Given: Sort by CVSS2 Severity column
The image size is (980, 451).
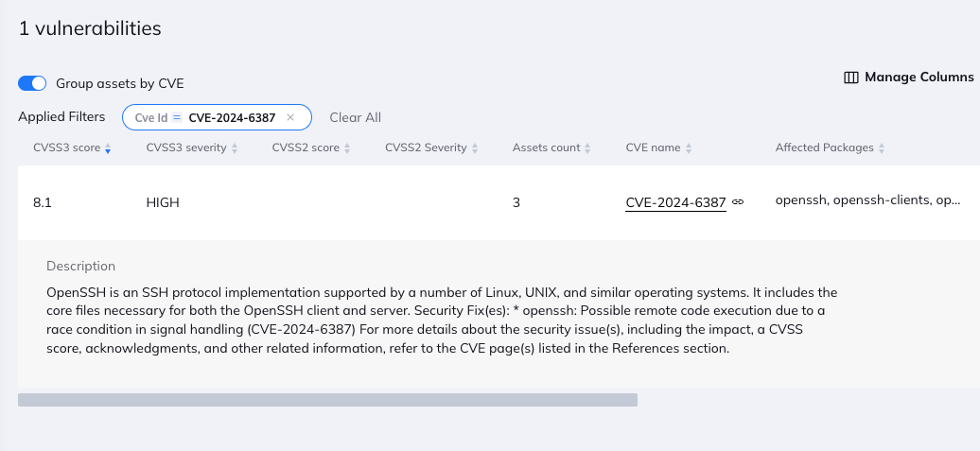Looking at the screenshot, I should click(x=430, y=147).
